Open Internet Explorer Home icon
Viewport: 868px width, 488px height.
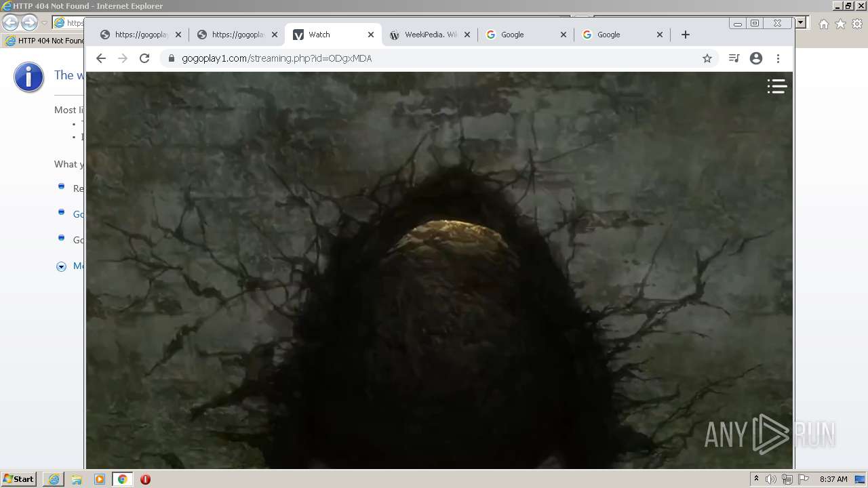point(823,24)
